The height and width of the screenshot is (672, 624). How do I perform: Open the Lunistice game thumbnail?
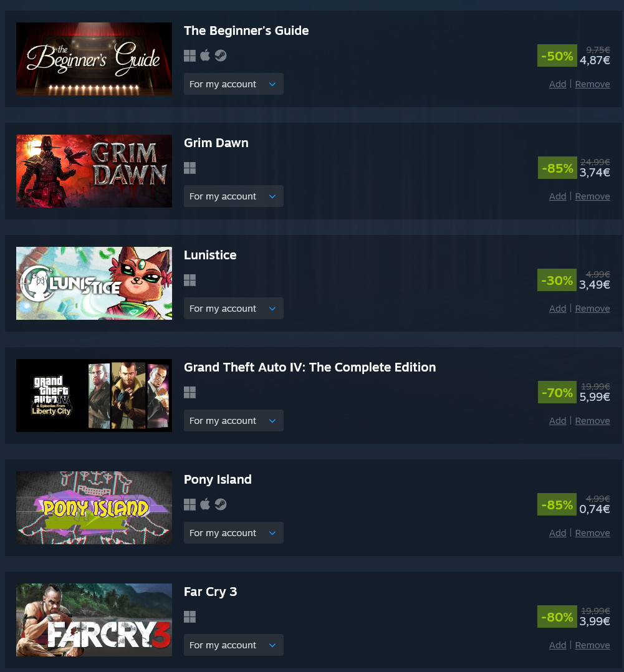pyautogui.click(x=94, y=283)
